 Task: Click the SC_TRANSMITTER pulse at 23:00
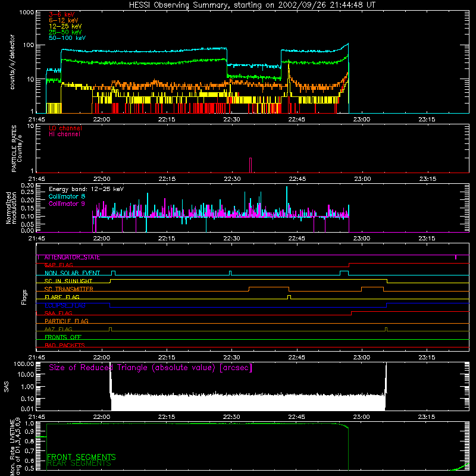(372, 289)
